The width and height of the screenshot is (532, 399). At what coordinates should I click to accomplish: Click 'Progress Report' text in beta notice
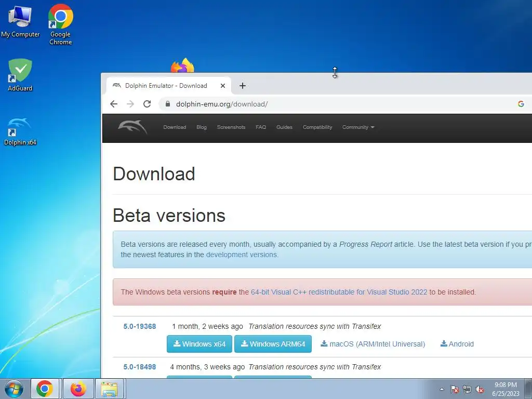(366, 244)
